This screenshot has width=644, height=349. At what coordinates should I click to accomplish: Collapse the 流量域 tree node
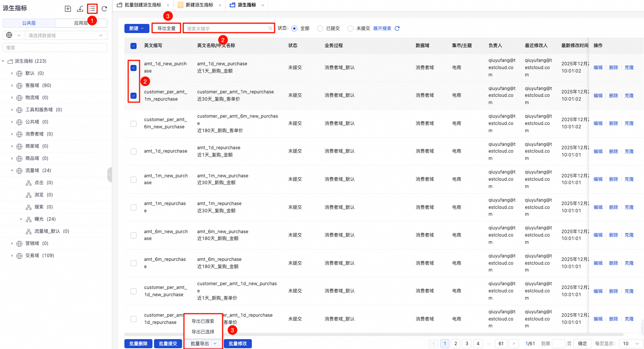[12, 171]
